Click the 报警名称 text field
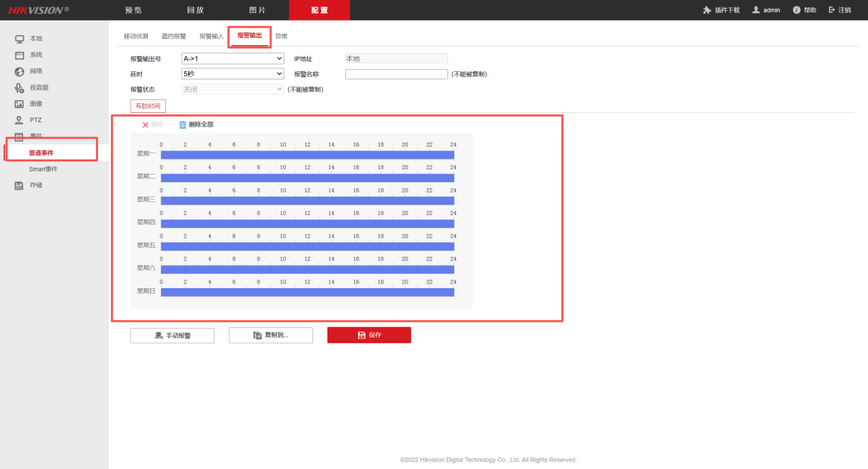The width and height of the screenshot is (868, 469). click(x=396, y=74)
